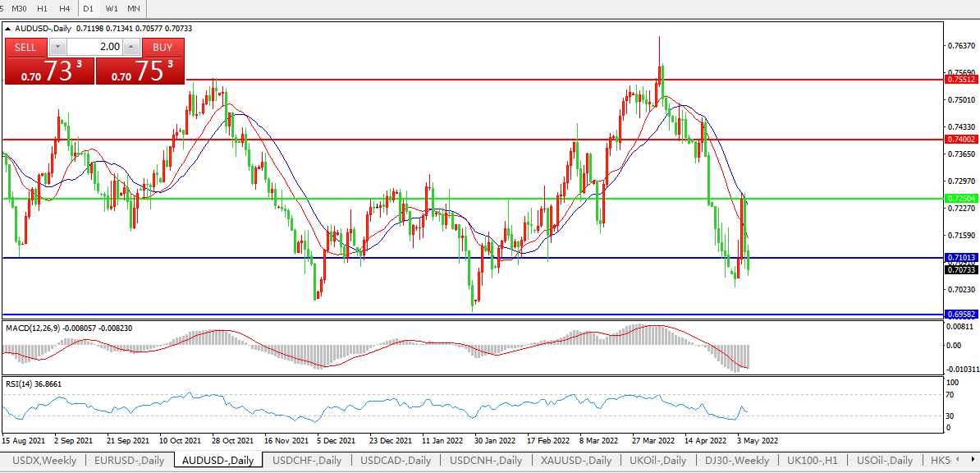Select the red 0.75512 horizontal line label
The height and width of the screenshot is (473, 980).
(x=961, y=80)
